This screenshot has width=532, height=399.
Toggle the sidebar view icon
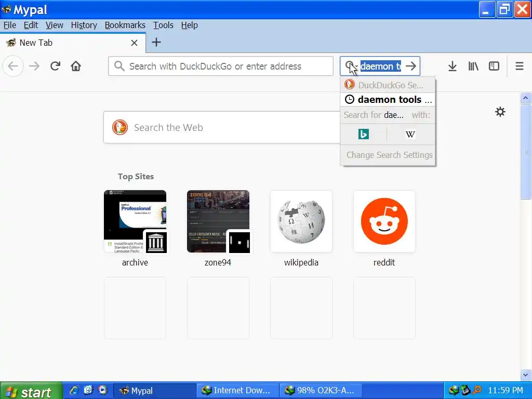coord(494,66)
